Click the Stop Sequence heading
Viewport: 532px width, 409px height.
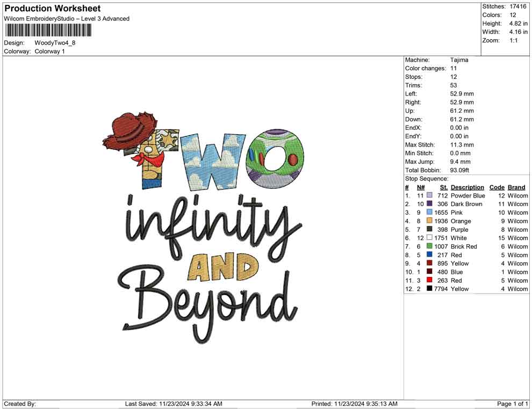pos(427,179)
